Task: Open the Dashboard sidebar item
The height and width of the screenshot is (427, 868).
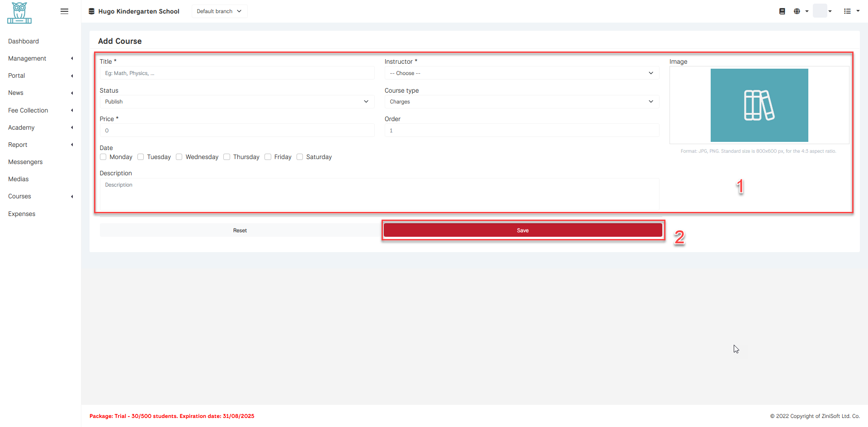Action: (24, 41)
